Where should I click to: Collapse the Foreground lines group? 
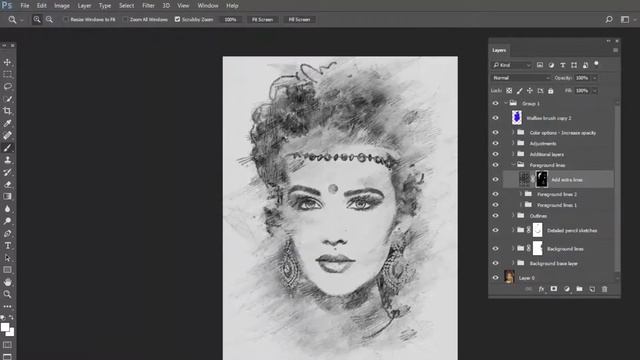pos(513,165)
